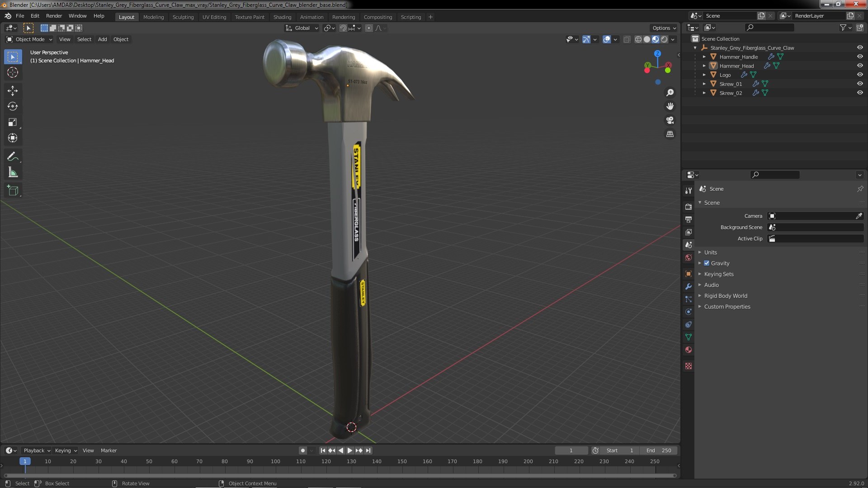
Task: Select the Scale tool
Action: (13, 122)
